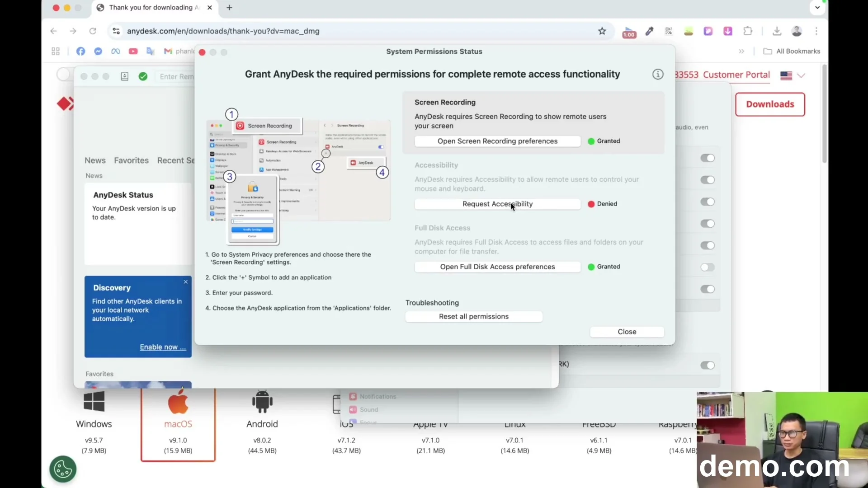Click Open Full Disk Access preferences

pyautogui.click(x=497, y=267)
